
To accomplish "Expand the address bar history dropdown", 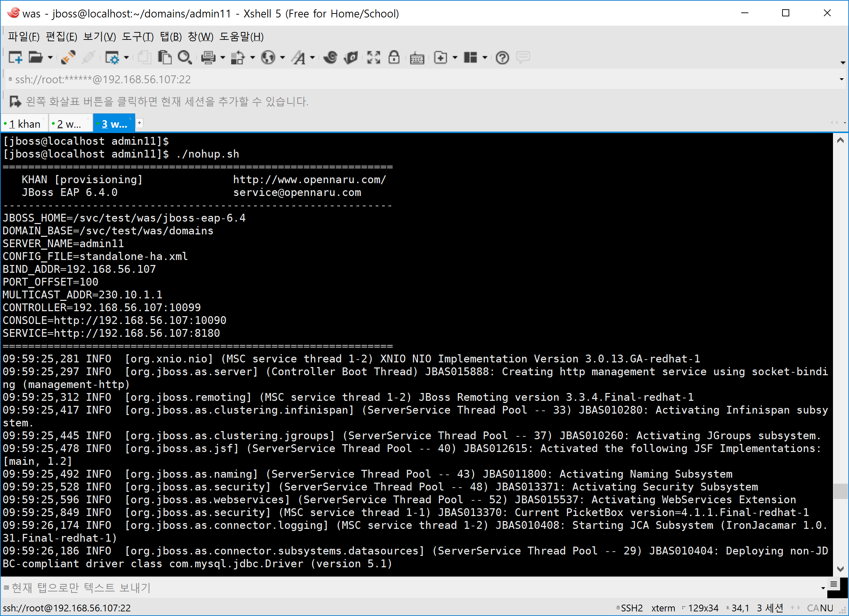I will pos(841,79).
